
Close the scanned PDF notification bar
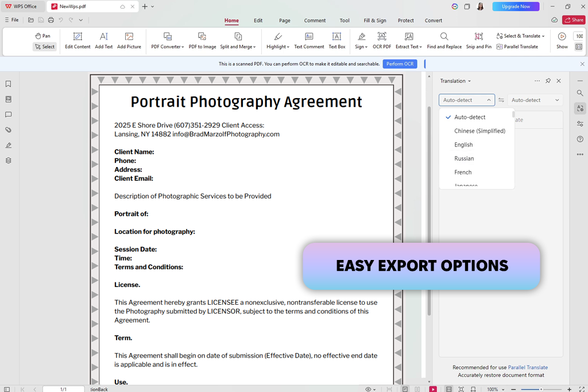point(582,64)
